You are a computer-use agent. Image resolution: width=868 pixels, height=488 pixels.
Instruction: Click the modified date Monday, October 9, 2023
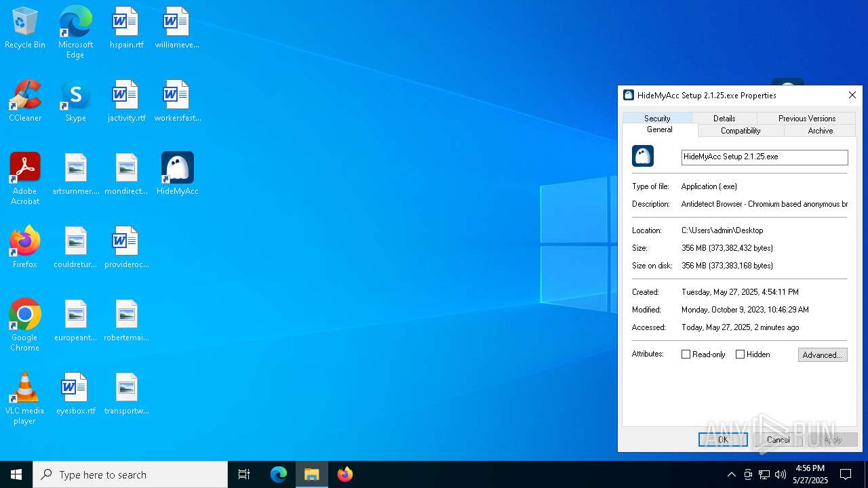click(745, 310)
